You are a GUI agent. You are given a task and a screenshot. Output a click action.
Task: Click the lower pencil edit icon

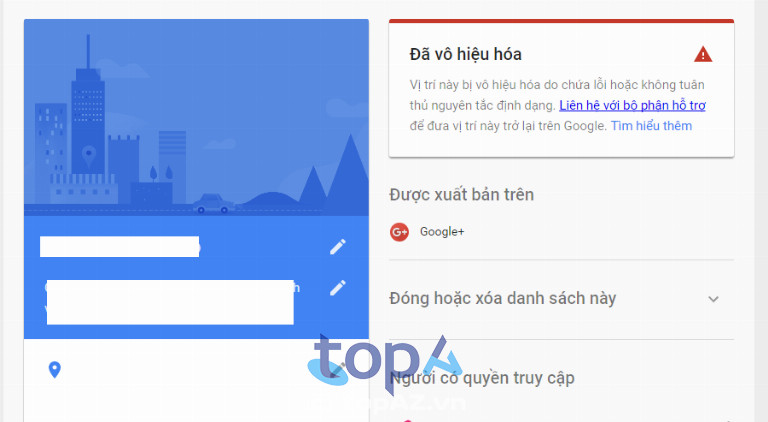337,288
